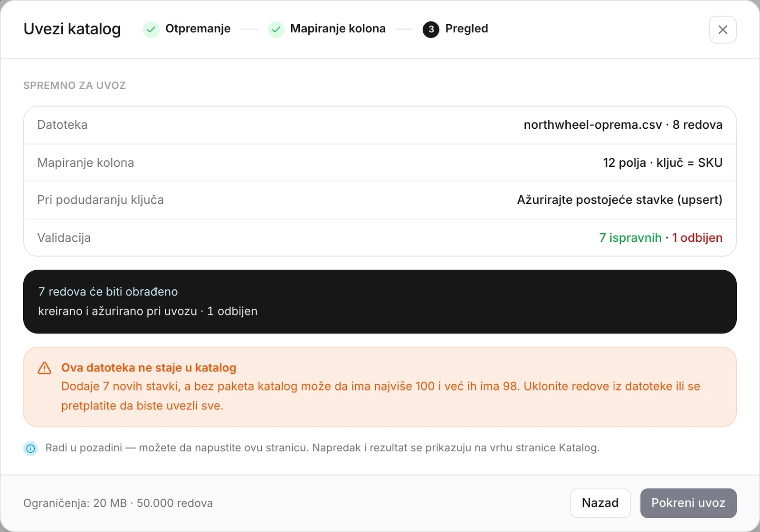This screenshot has width=760, height=532.
Task: Click the '7 ispravnih' validation text
Action: click(630, 237)
